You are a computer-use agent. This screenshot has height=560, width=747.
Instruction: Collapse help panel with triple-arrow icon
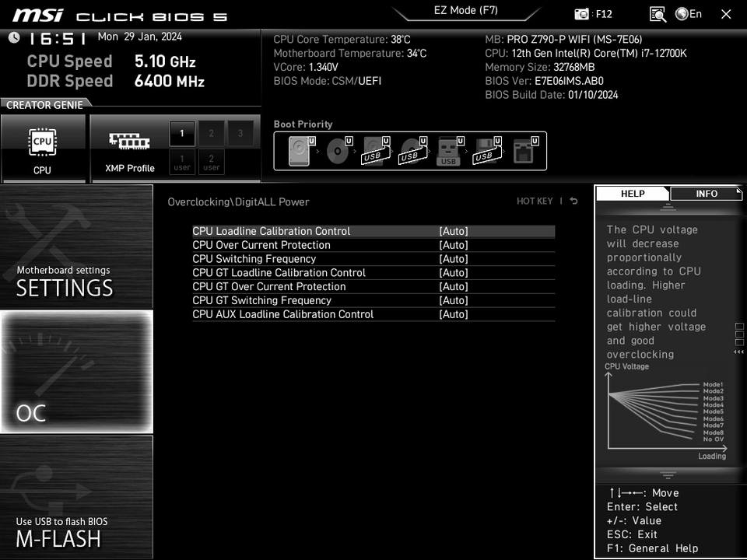[x=738, y=352]
